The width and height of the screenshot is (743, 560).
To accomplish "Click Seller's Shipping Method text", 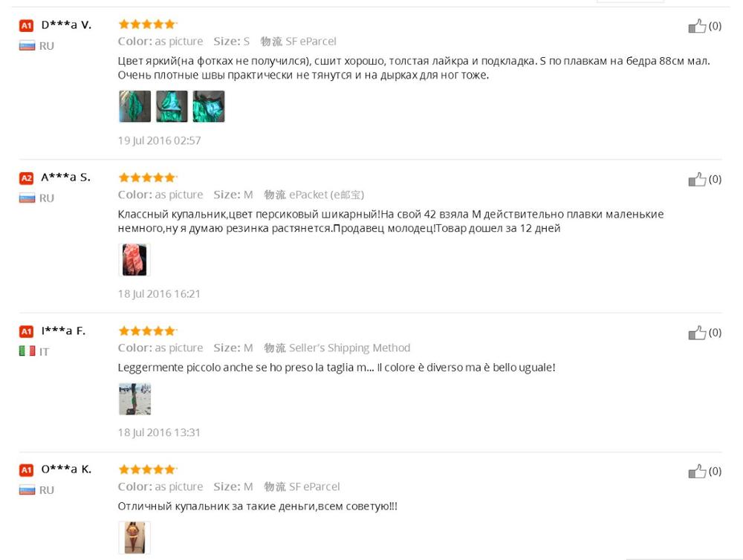I will [349, 348].
